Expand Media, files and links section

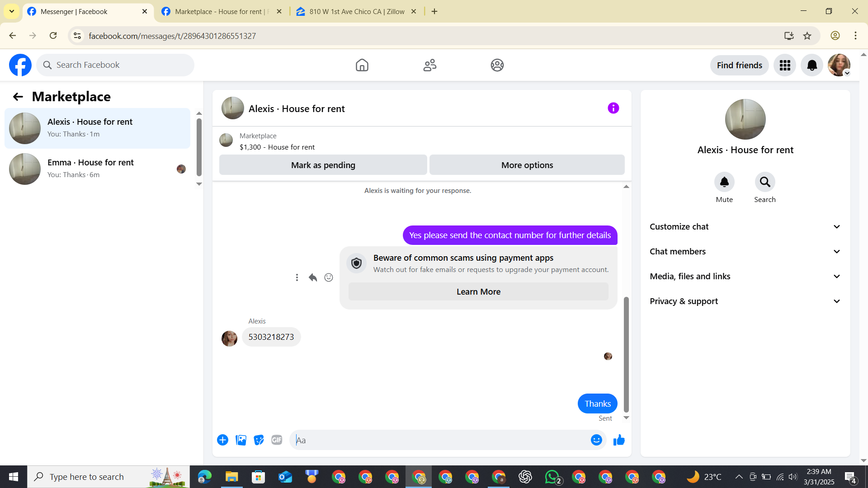[x=745, y=277]
